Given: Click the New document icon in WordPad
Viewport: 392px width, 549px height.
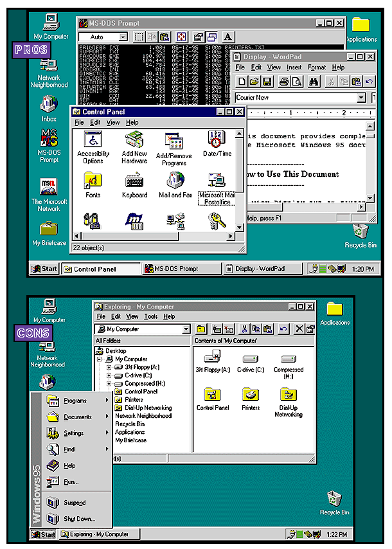Looking at the screenshot, I should [242, 82].
